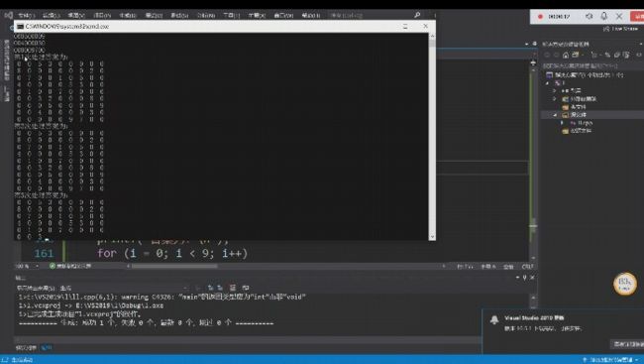The width and height of the screenshot is (644, 364).
Task: Open the 项目 (Project) menu
Action: (x=102, y=15)
